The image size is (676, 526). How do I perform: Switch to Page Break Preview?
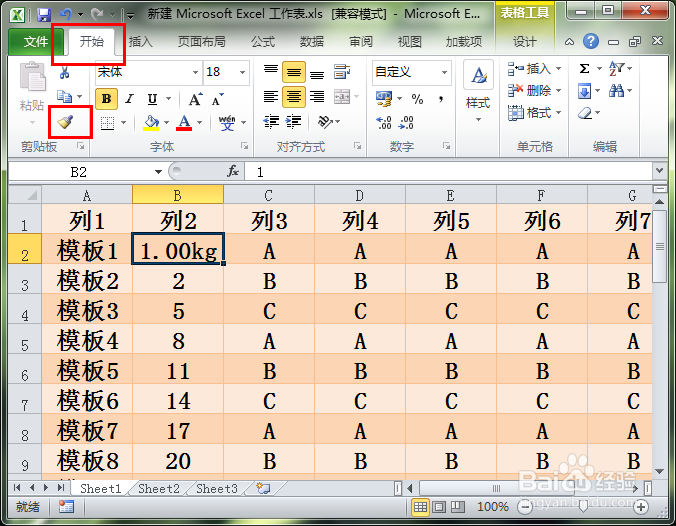coord(458,507)
